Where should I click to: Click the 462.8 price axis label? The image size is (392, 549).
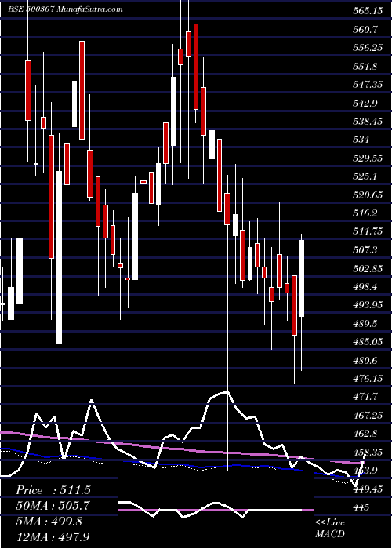[365, 434]
